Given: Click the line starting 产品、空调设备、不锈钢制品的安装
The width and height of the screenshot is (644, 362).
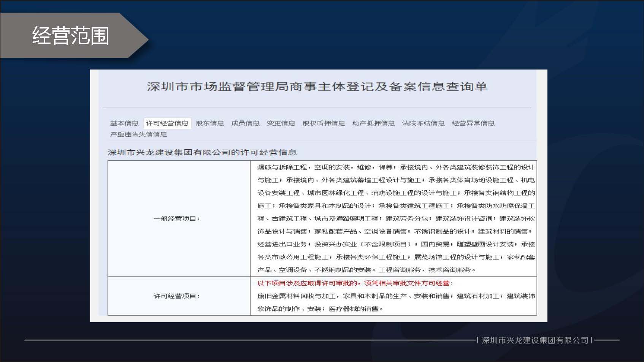Looking at the screenshot, I should (366, 270).
